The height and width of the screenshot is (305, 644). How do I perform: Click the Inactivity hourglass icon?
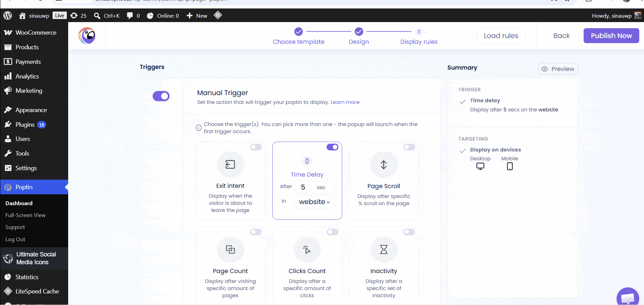384,250
